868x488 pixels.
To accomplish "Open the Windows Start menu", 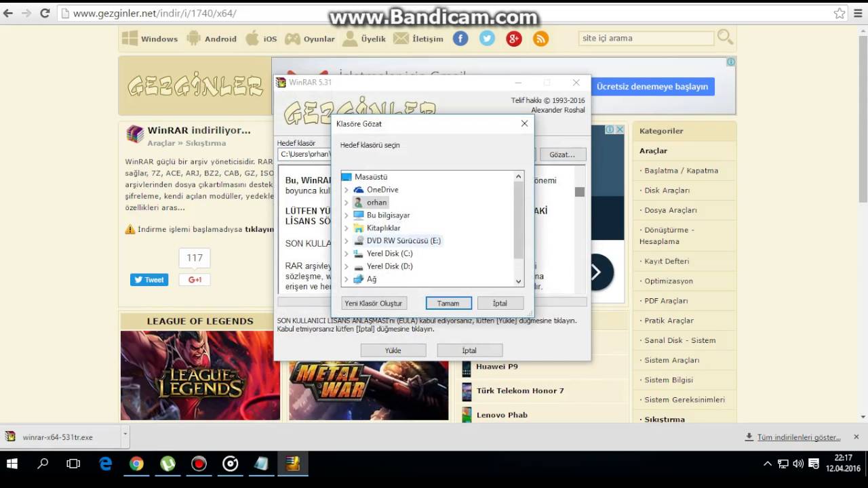I will point(12,464).
